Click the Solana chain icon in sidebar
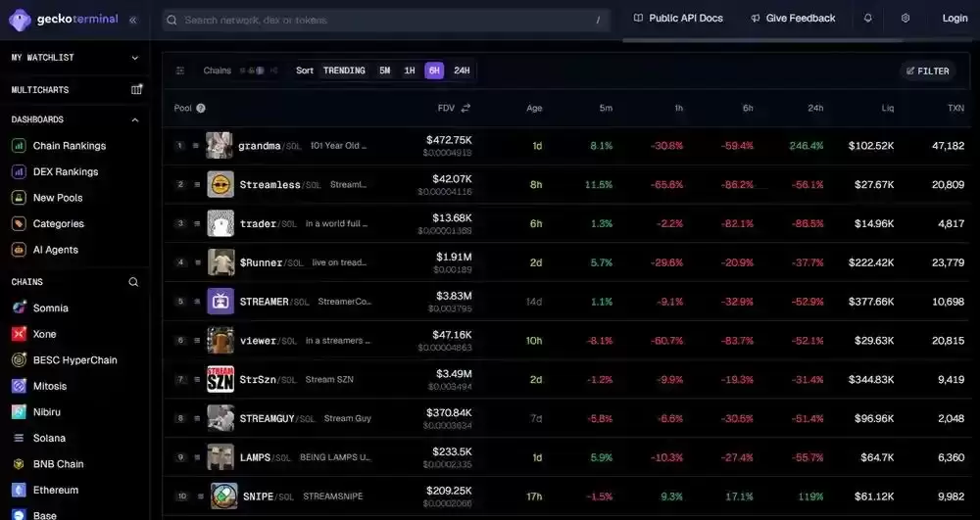980x520 pixels. pyautogui.click(x=19, y=439)
